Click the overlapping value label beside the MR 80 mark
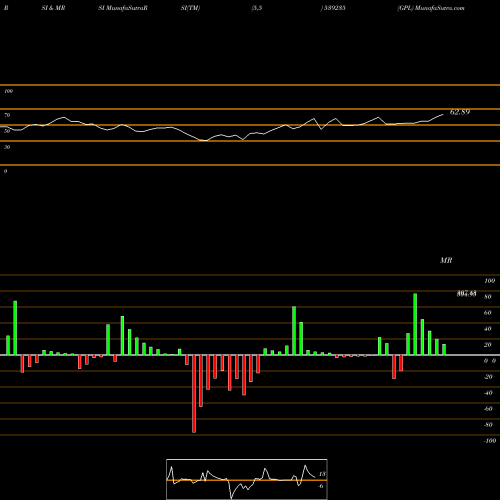The image size is (500, 500). [x=466, y=294]
